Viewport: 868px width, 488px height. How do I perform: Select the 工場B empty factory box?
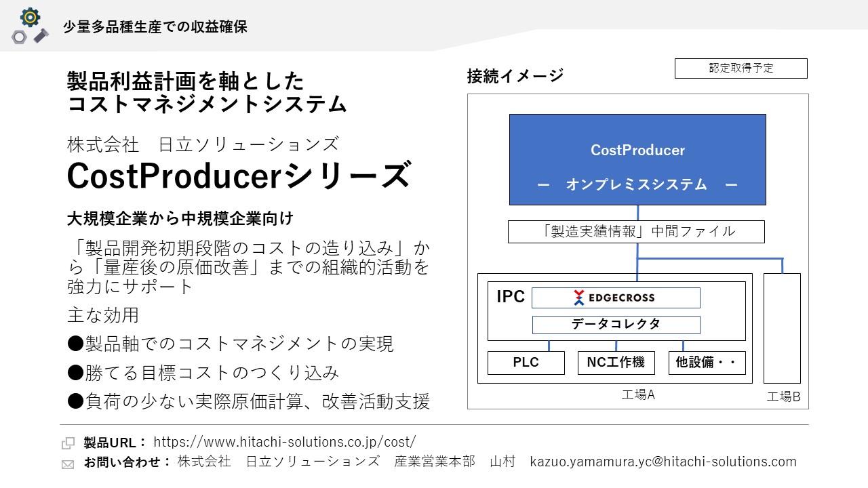(x=782, y=328)
